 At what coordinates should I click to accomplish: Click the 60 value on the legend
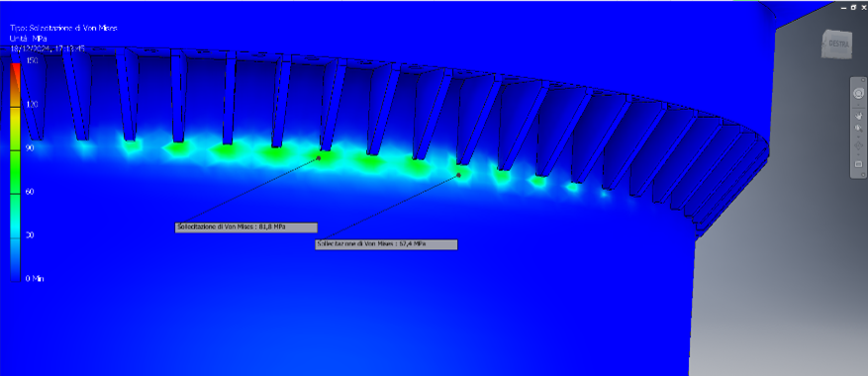click(x=30, y=192)
